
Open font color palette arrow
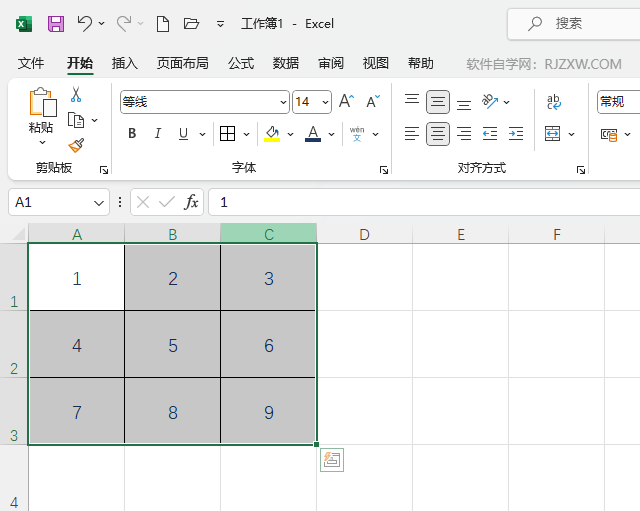point(332,134)
